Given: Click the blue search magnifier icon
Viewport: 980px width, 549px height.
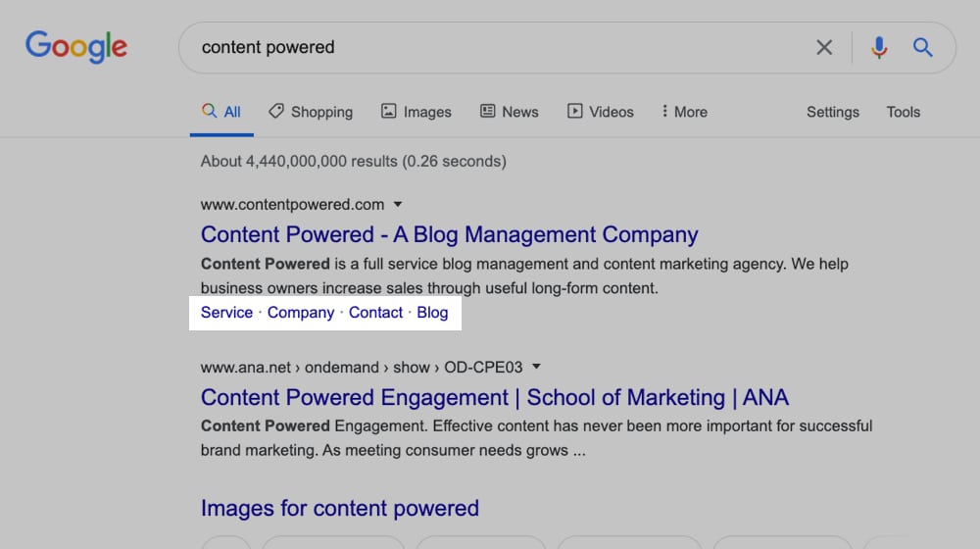Looking at the screenshot, I should (x=922, y=47).
